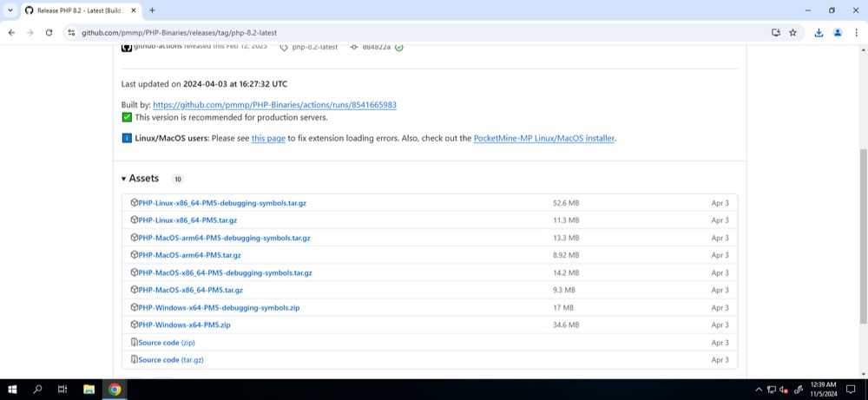Screen dimensions: 868x400
Task: Click the address bar URL field
Action: (415, 33)
